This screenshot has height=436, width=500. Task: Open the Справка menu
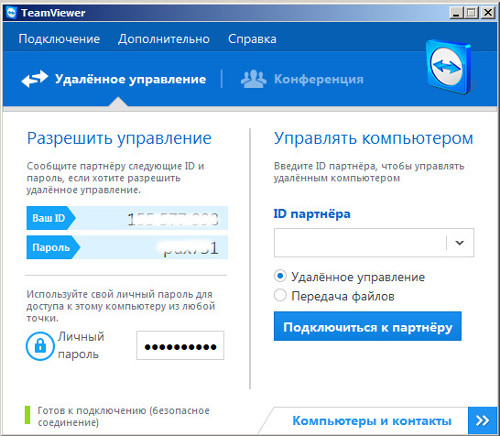[x=252, y=39]
